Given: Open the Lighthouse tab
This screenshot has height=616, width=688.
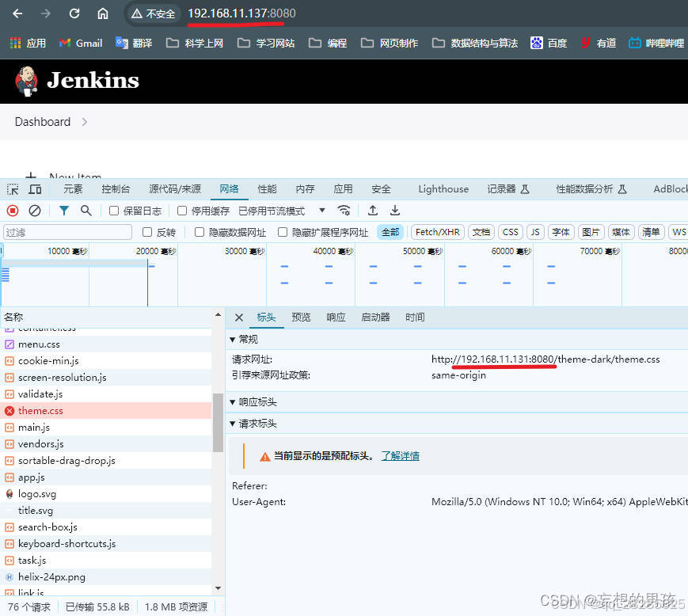Looking at the screenshot, I should click(443, 189).
